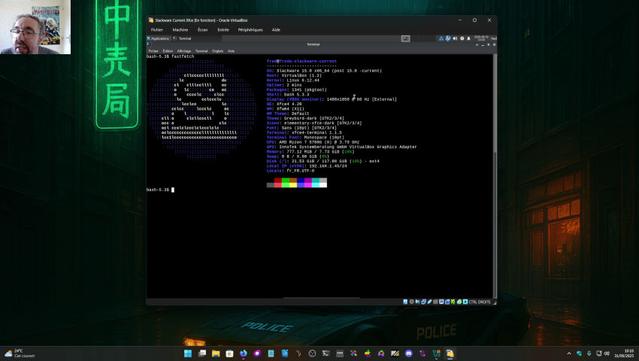Open File Explorer from the Windows taskbar
Screen dimensions: 639x361
point(216,354)
